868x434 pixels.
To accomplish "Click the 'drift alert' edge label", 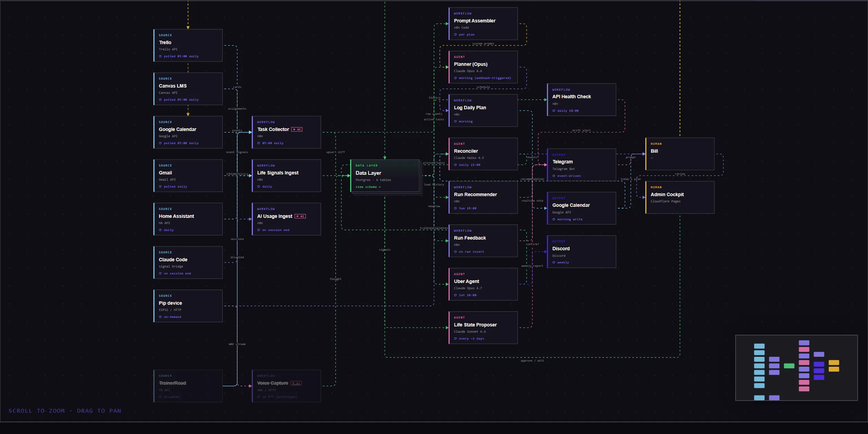I will click(x=581, y=130).
